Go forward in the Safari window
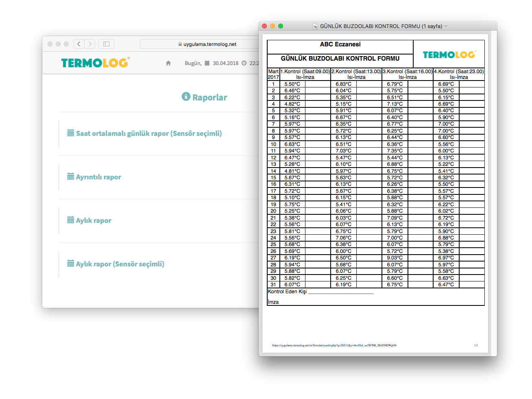The image size is (532, 399). [x=90, y=44]
